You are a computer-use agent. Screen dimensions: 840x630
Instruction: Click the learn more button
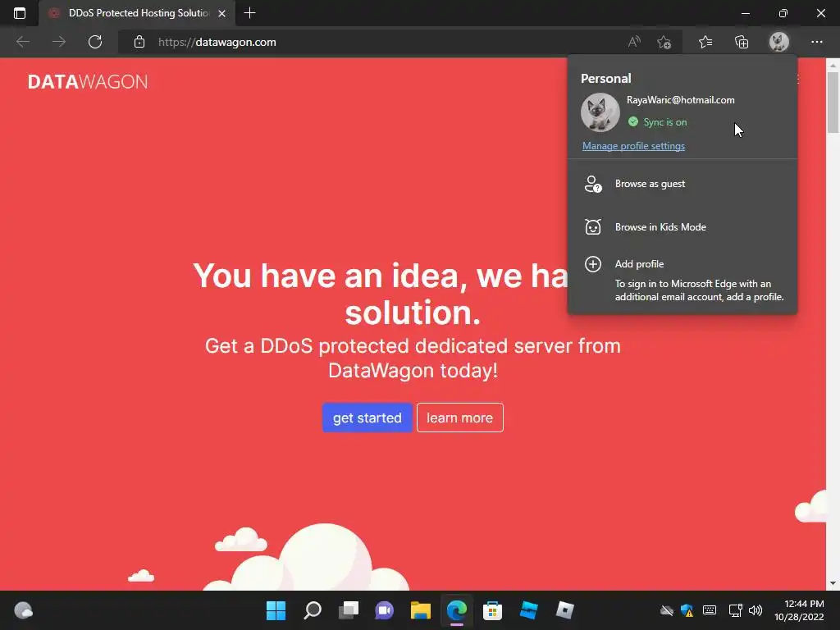(x=459, y=418)
